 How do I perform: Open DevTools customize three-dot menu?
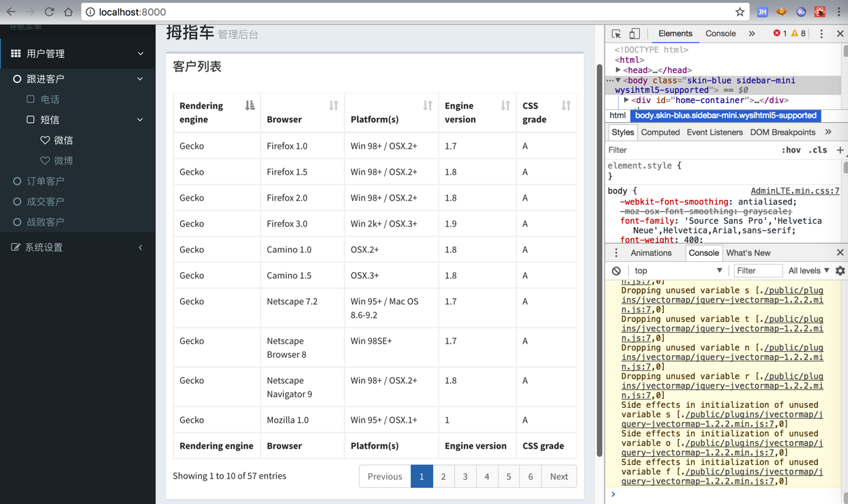tap(821, 33)
